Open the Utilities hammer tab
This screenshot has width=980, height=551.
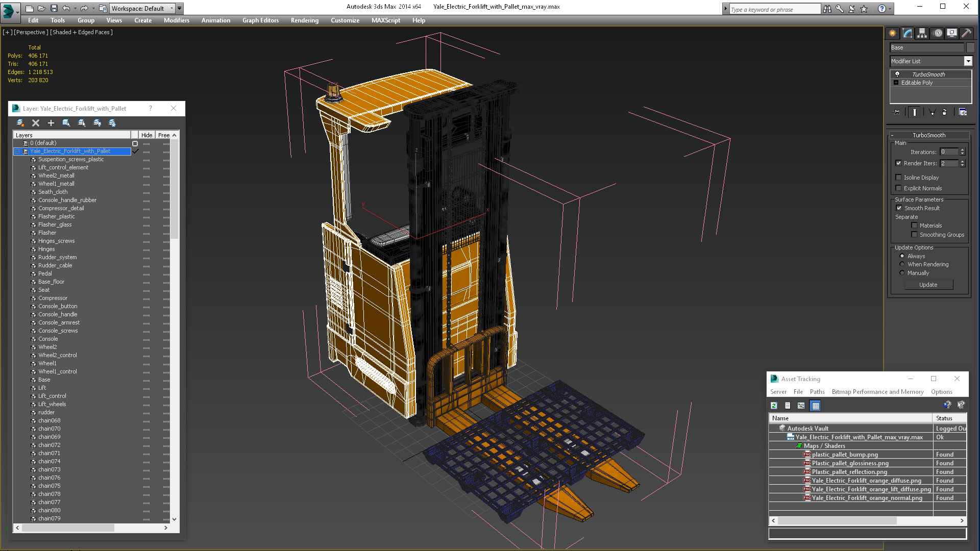tap(966, 33)
